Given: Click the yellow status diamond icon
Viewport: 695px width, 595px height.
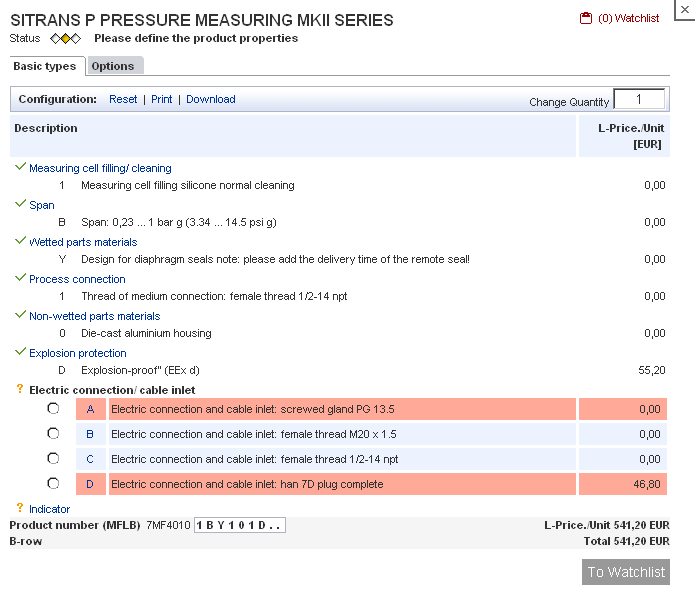Looking at the screenshot, I should (65, 39).
